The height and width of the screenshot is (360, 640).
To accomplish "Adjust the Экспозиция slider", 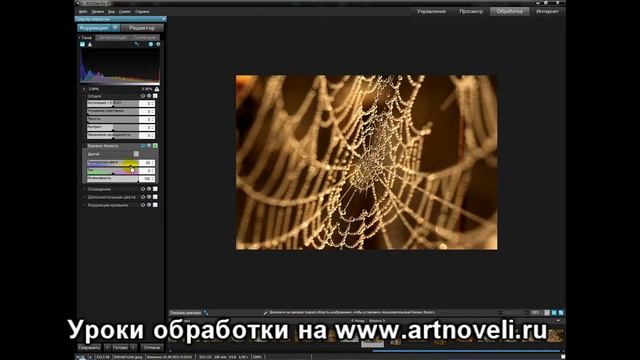I will (113, 103).
